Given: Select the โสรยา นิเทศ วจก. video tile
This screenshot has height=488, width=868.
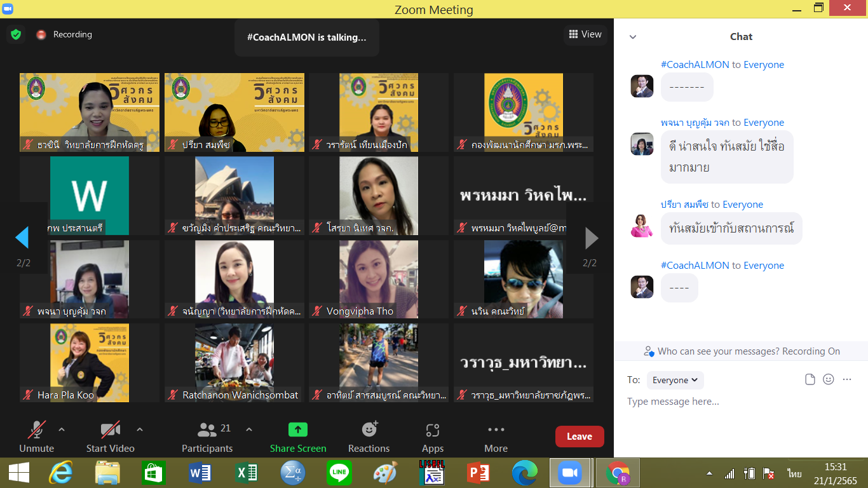Looking at the screenshot, I should [379, 196].
